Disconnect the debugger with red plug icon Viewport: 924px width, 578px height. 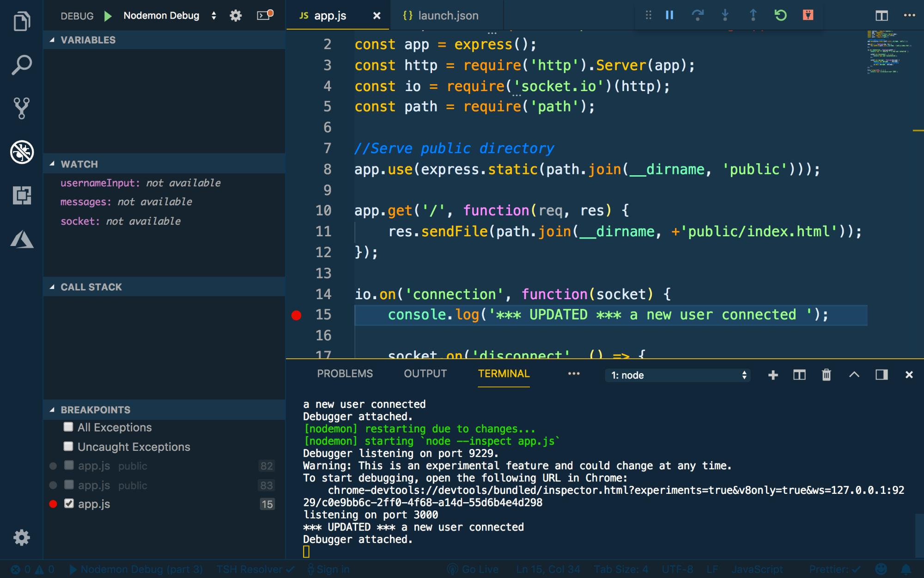[x=808, y=15]
